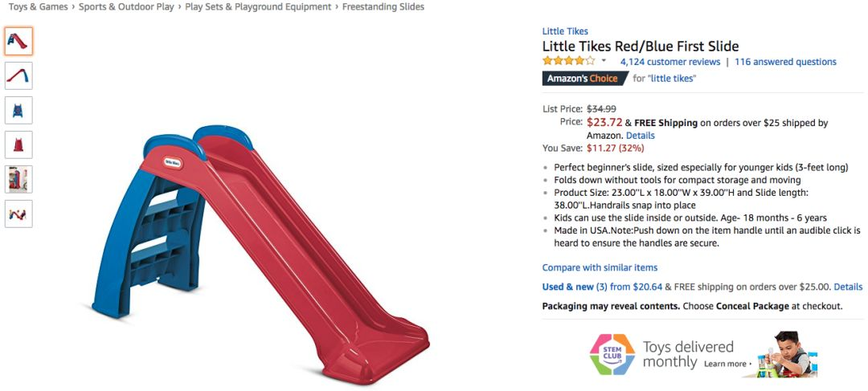Open shipping Details link beside Amazon

point(641,136)
